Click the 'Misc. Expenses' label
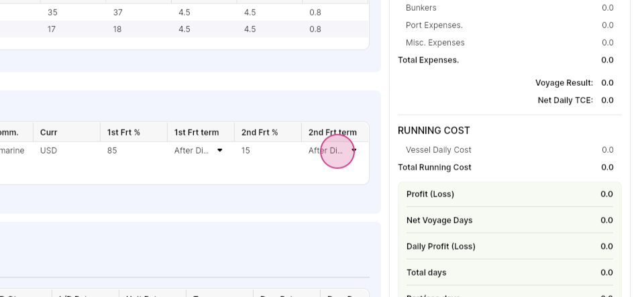The image size is (644, 297). pyautogui.click(x=435, y=43)
